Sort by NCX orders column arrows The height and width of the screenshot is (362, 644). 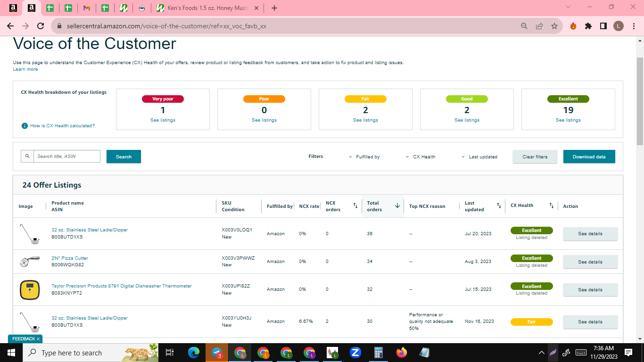coord(355,206)
